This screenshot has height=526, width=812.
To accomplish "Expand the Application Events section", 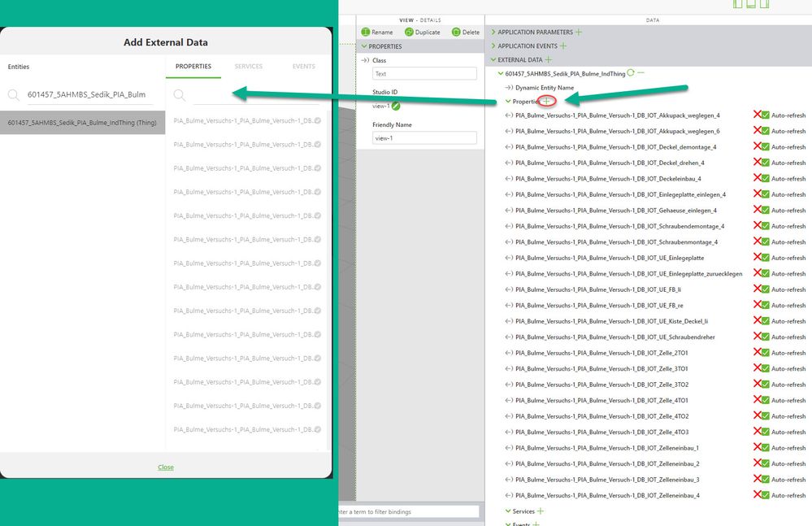I will (493, 46).
